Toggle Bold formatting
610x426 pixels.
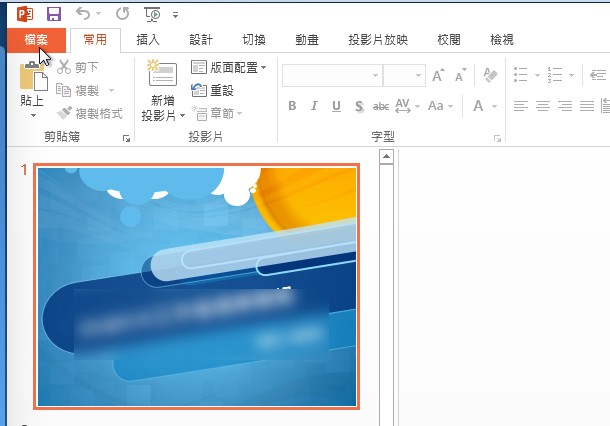point(292,106)
